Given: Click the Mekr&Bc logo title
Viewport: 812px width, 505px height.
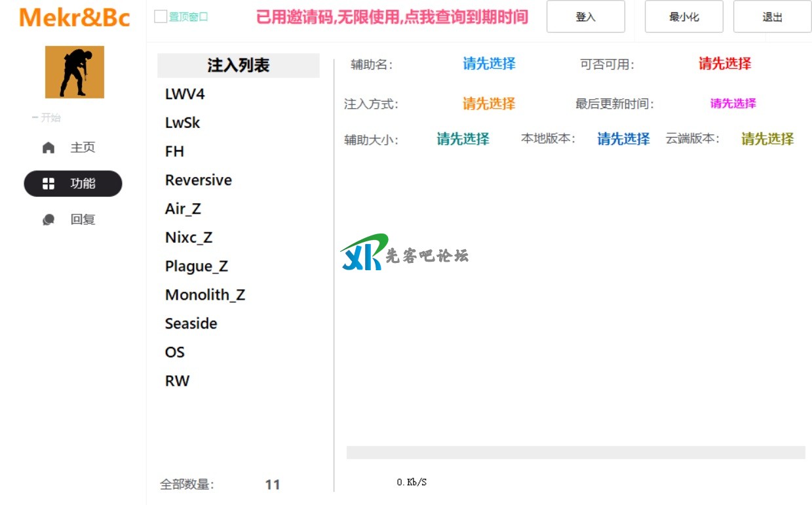Looking at the screenshot, I should click(x=74, y=18).
